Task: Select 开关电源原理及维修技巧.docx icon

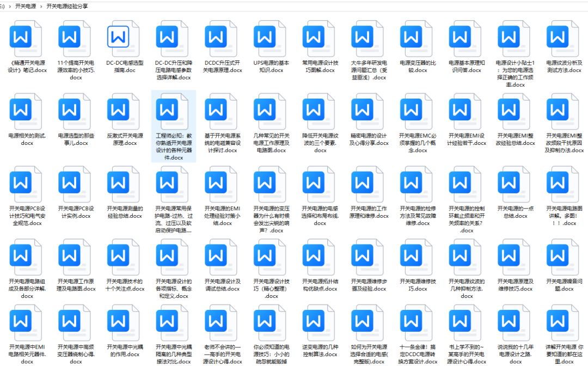Action: 514,257
